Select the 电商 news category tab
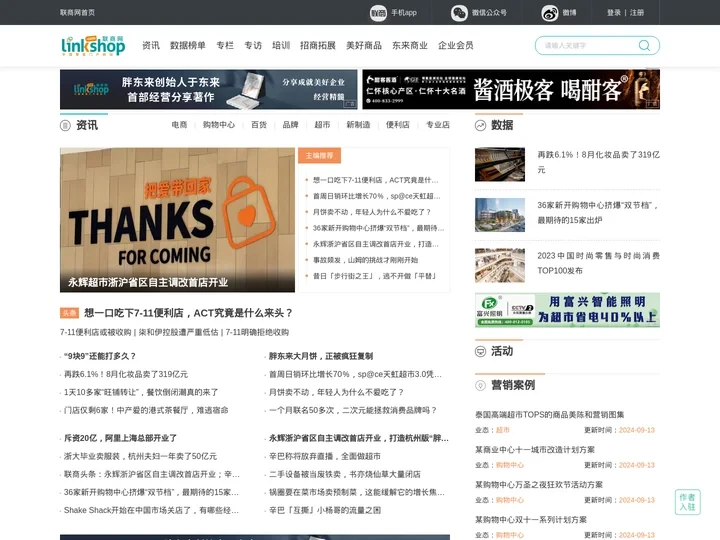 179,125
